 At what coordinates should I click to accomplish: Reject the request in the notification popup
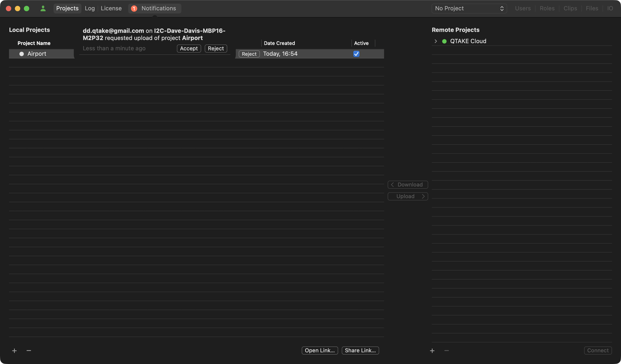click(216, 48)
